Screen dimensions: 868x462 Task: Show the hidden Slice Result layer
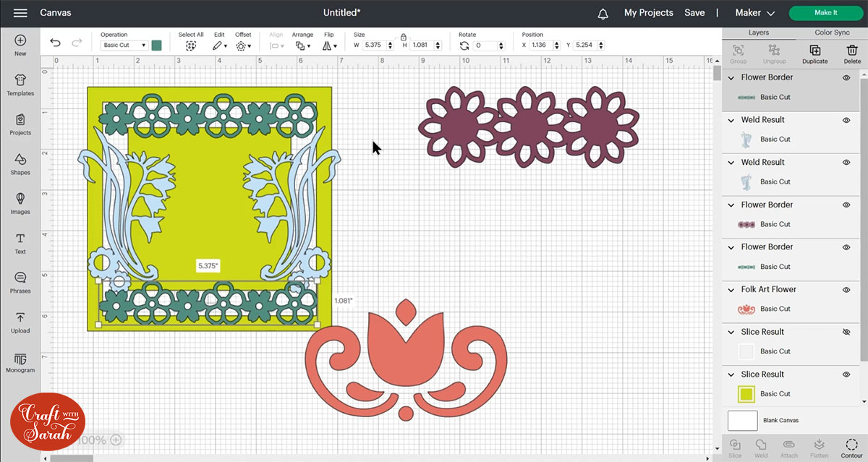(846, 333)
